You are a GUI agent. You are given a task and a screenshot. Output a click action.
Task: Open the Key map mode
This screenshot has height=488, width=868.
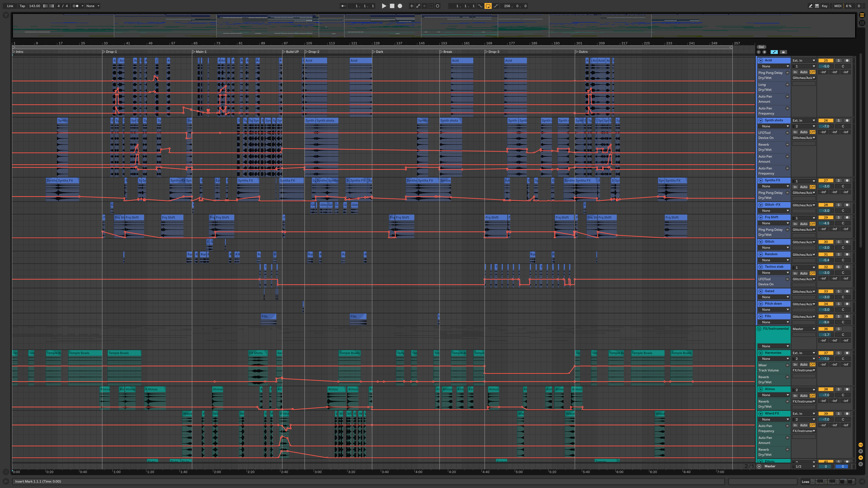click(x=825, y=6)
